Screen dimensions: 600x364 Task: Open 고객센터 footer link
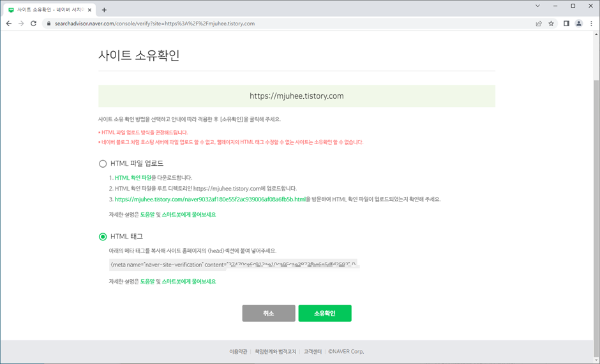pyautogui.click(x=313, y=351)
